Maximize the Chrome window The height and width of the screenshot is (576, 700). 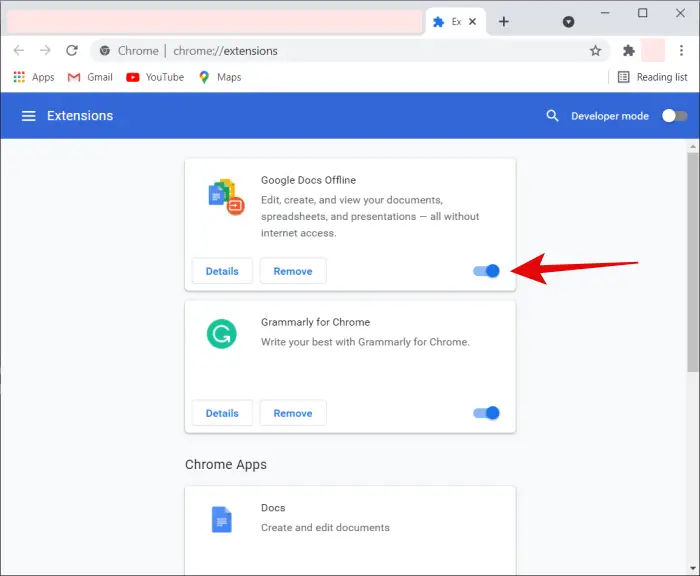[x=642, y=13]
